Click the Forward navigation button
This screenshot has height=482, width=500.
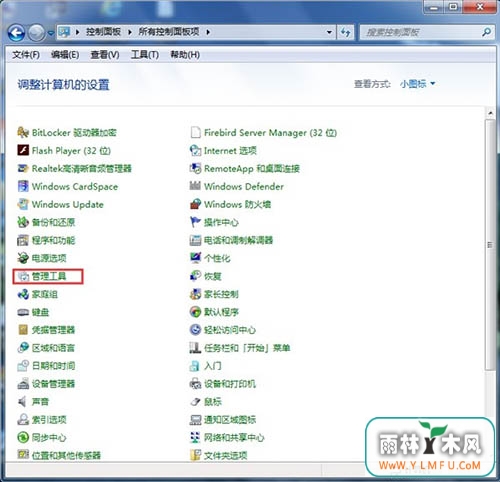pos(36,33)
